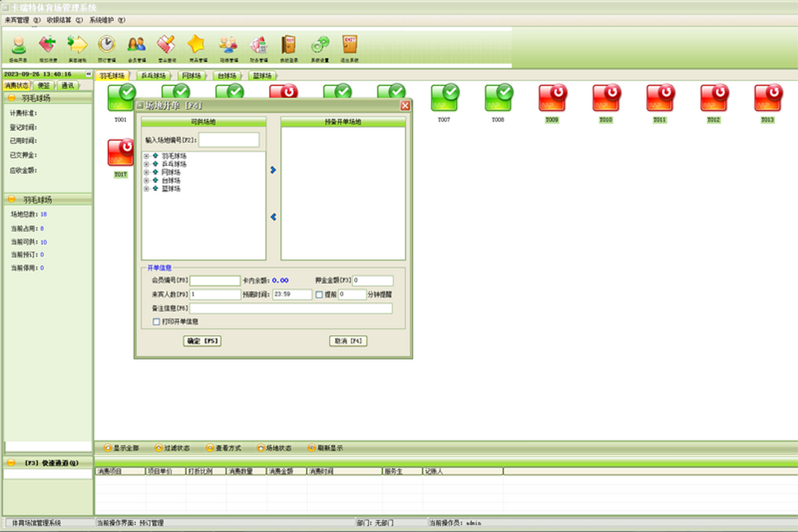Screen dimensions: 798x532
Task: Click the 会员编号 [F8] input field
Action: click(215, 281)
